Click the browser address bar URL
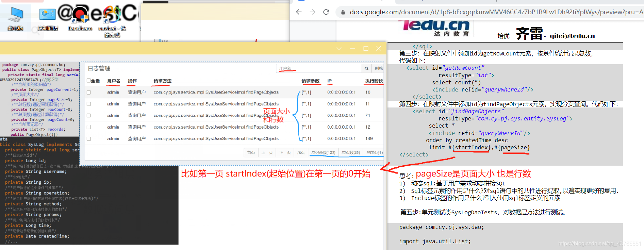Viewport: 644px width, 250px height. 496,12
